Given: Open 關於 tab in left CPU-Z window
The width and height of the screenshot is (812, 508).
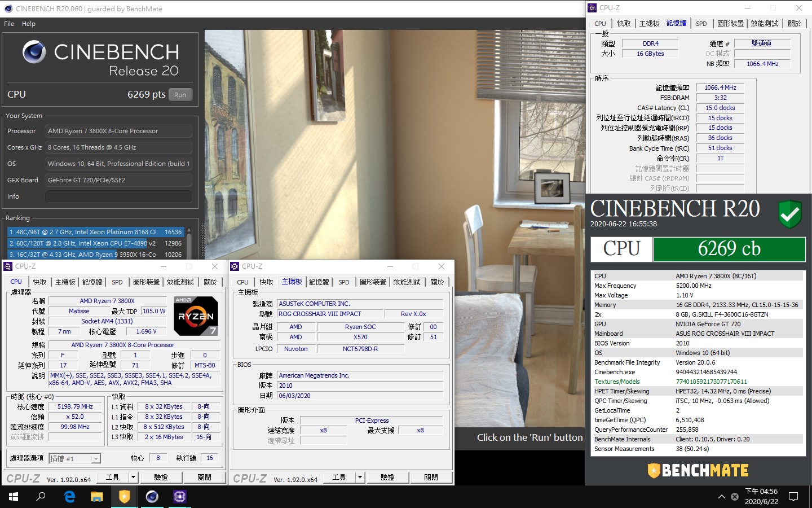Looking at the screenshot, I should pos(210,282).
